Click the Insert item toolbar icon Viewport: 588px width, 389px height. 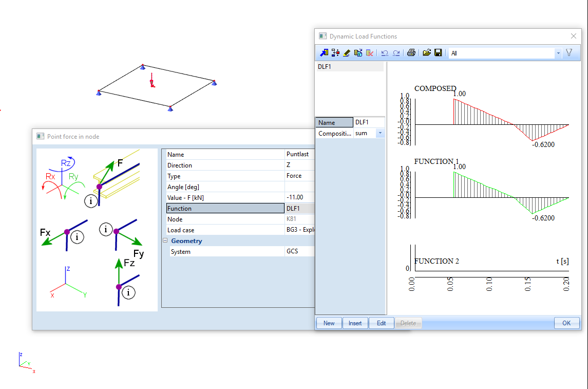[335, 52]
